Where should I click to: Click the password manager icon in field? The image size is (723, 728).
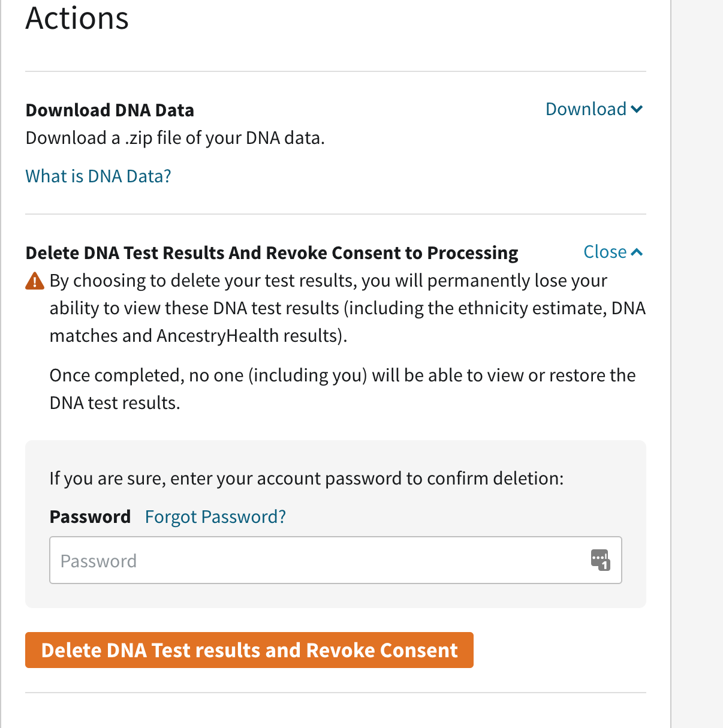pos(600,560)
